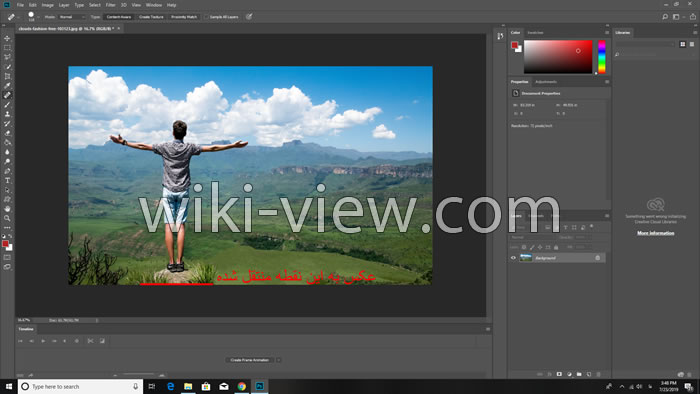This screenshot has height=394, width=700.
Task: Select the Brush tool
Action: [x=7, y=105]
